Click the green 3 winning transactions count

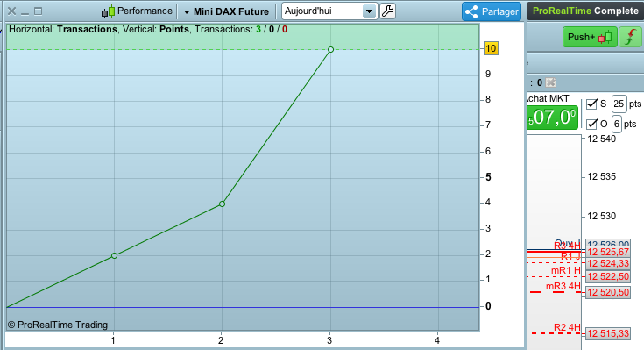pyautogui.click(x=258, y=30)
